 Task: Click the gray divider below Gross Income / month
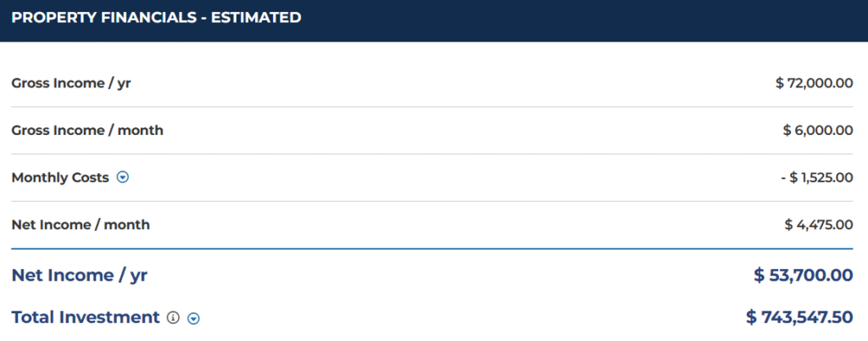[x=431, y=154]
